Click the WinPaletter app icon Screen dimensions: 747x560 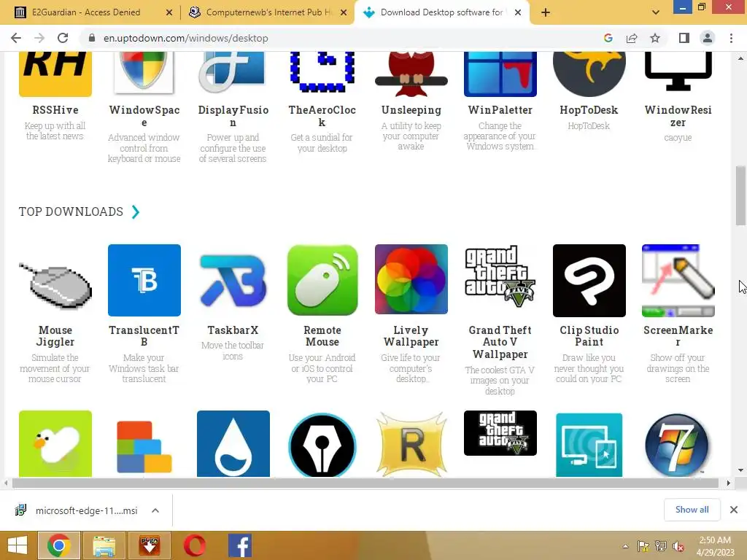[500, 74]
